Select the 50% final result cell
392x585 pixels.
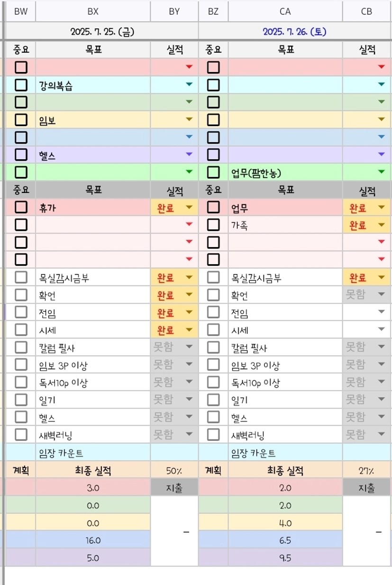click(174, 471)
